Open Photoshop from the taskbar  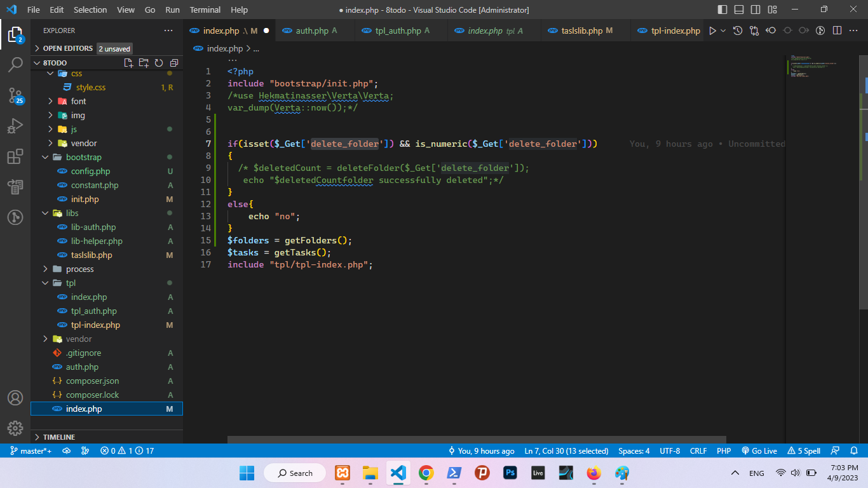tap(510, 473)
